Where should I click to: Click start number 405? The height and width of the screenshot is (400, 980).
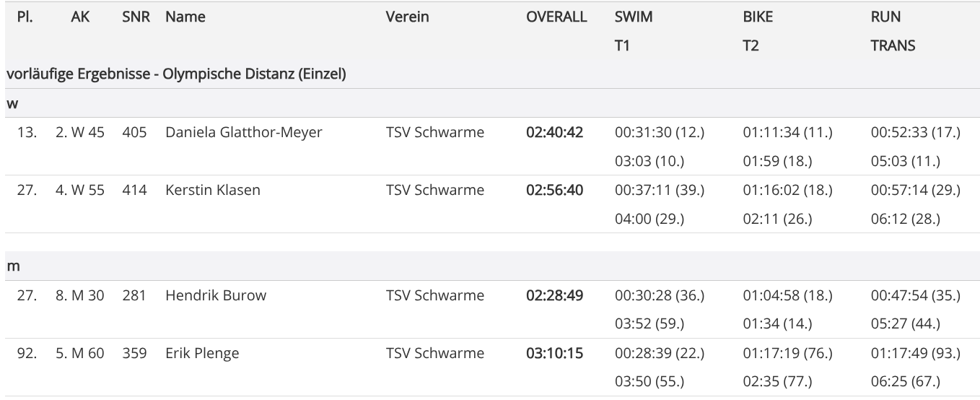point(134,132)
